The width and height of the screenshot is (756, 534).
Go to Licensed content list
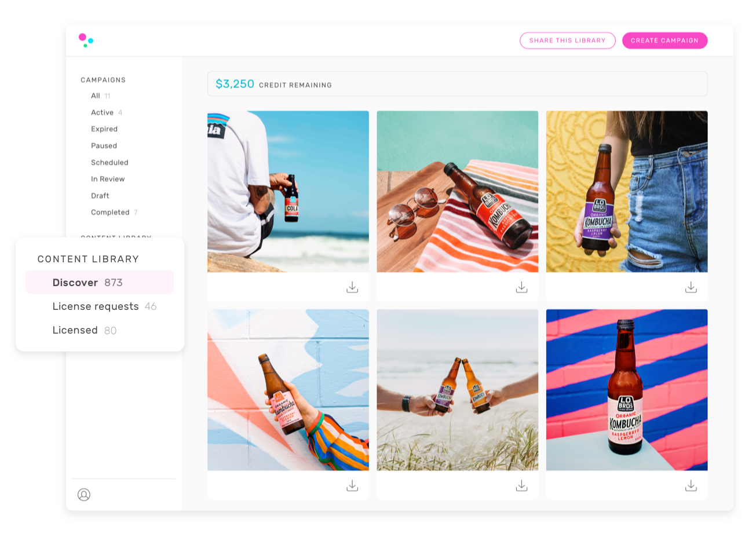coord(75,330)
